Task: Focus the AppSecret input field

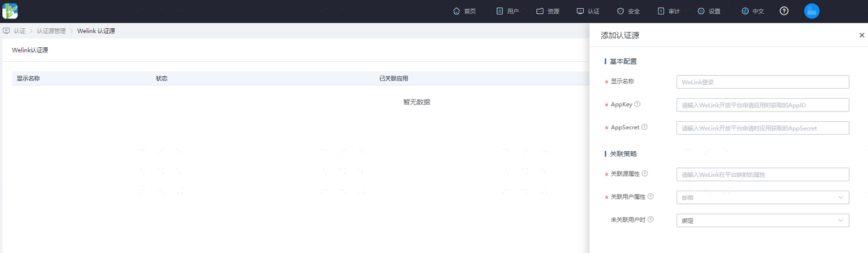Action: click(x=763, y=128)
